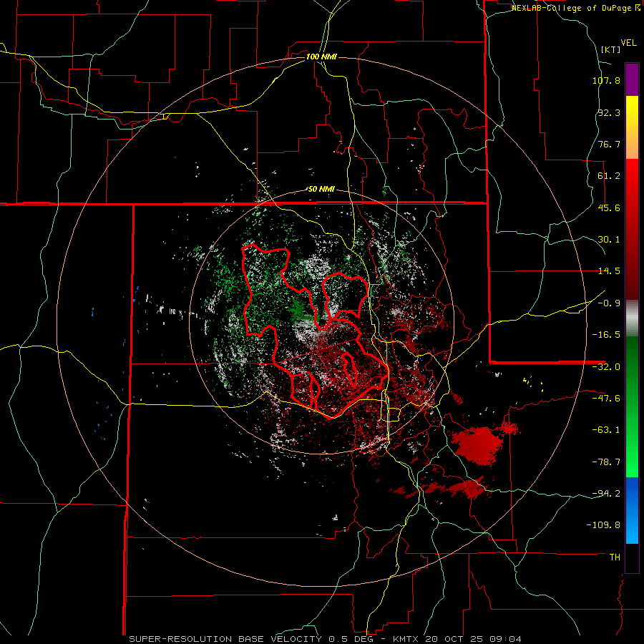Select the 107.8 scale value
Image resolution: width=644 pixels, height=644 pixels.
click(x=606, y=80)
